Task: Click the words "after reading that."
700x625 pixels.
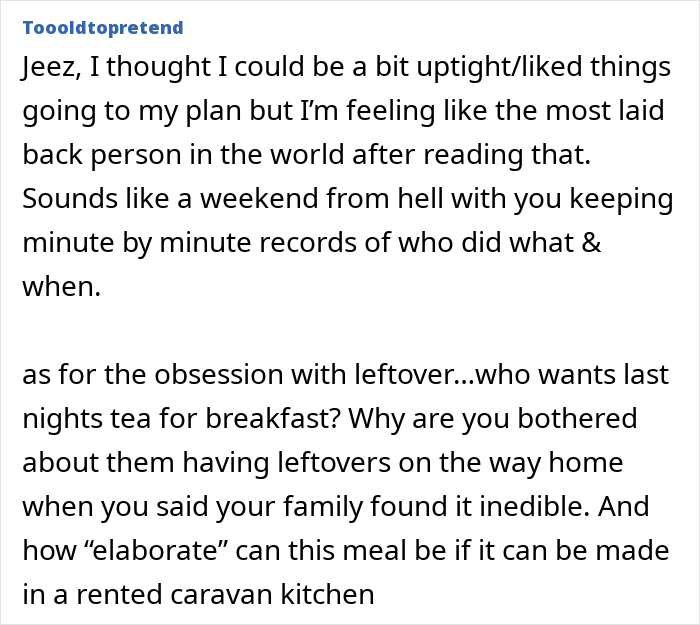Action: tap(471, 155)
